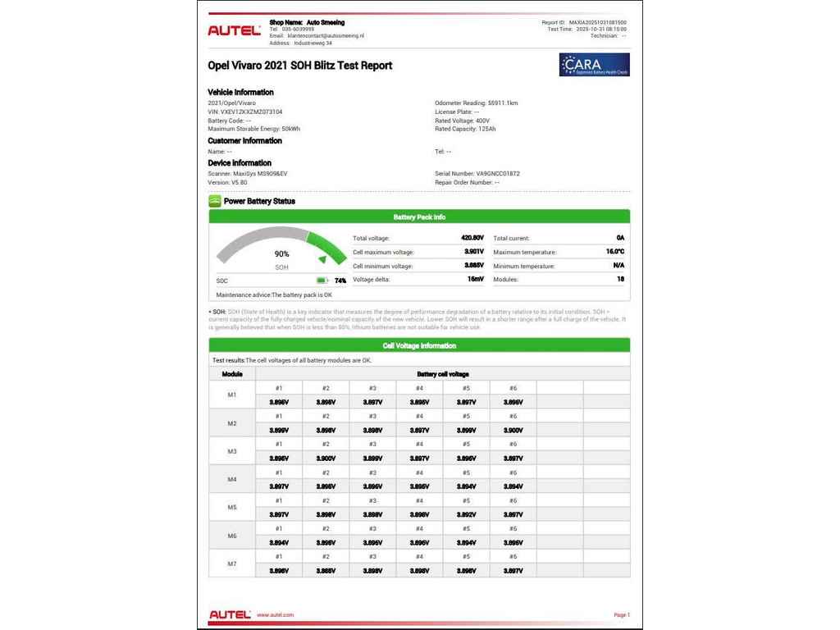Click the Total voltage 420.80V value
Screen dimensions: 840x630
click(x=472, y=238)
